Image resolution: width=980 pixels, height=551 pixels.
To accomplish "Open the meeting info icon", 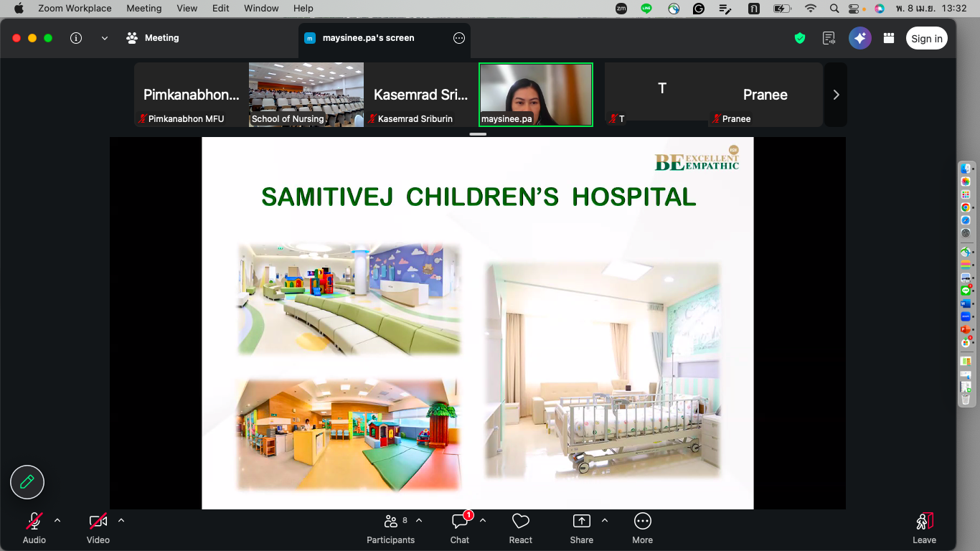I will pyautogui.click(x=76, y=38).
